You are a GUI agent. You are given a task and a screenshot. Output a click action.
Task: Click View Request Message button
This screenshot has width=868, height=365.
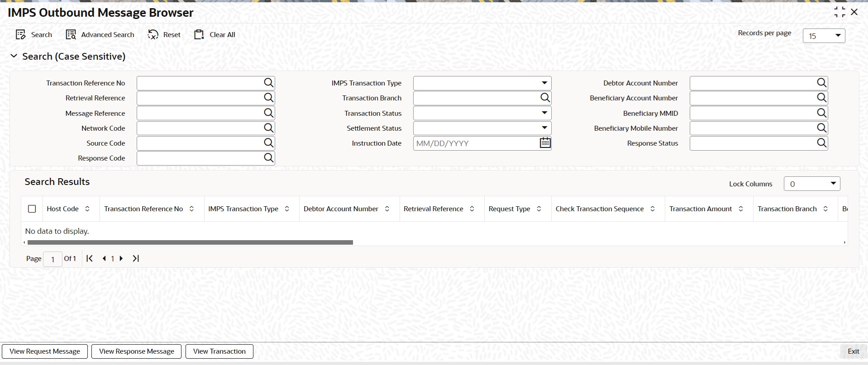45,351
